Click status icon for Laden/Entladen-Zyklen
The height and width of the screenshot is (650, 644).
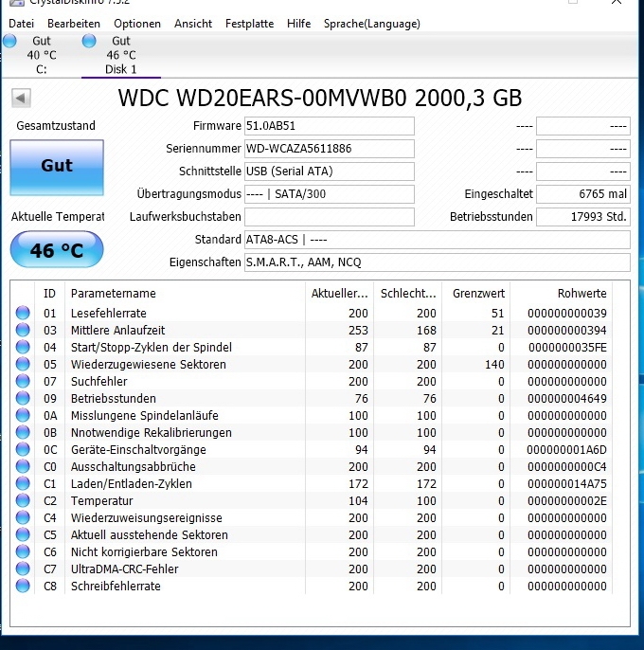click(x=23, y=483)
